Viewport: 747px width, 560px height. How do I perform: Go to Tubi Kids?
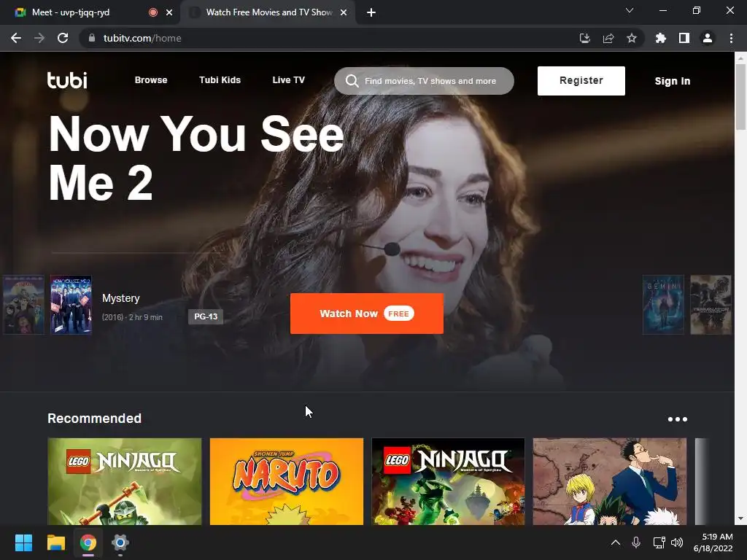220,80
